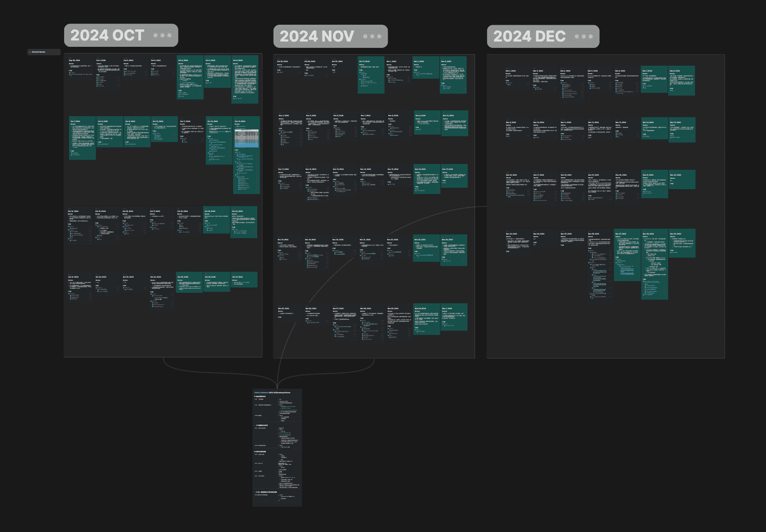Select the Oct 12, 2024 card
Screen dimensions: 766x532
pos(219,140)
